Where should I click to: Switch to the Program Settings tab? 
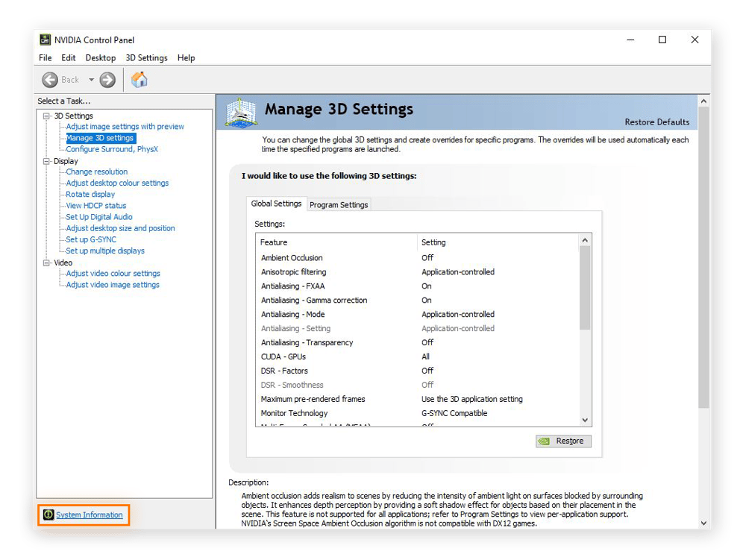click(338, 204)
